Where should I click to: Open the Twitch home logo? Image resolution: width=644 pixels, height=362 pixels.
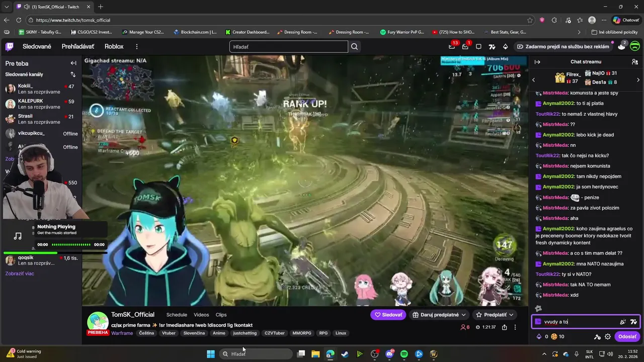(x=9, y=46)
